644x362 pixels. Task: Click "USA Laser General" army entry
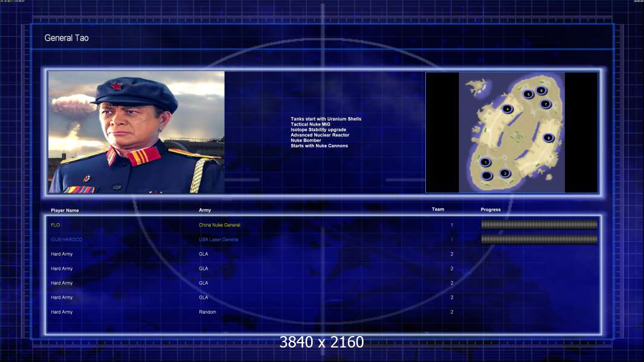[219, 240]
